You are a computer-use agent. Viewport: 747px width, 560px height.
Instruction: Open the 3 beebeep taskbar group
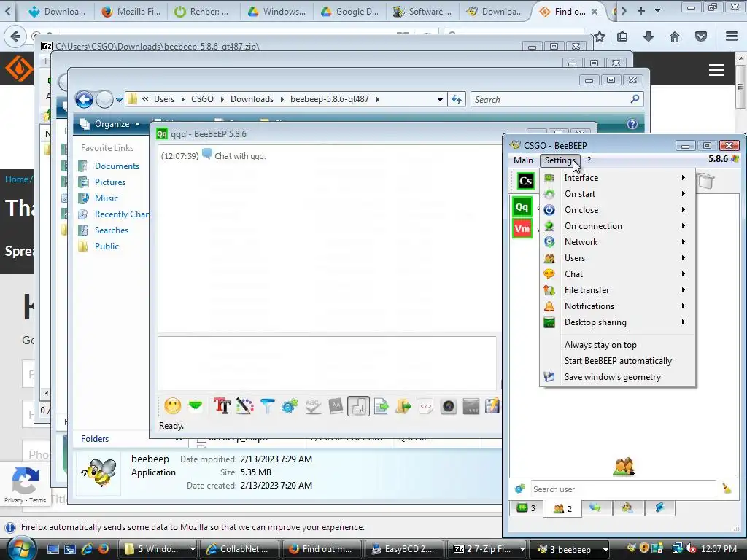pos(570,549)
